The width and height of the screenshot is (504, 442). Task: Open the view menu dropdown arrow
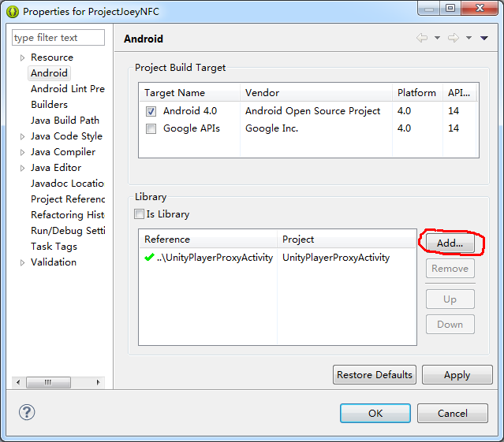click(x=484, y=38)
